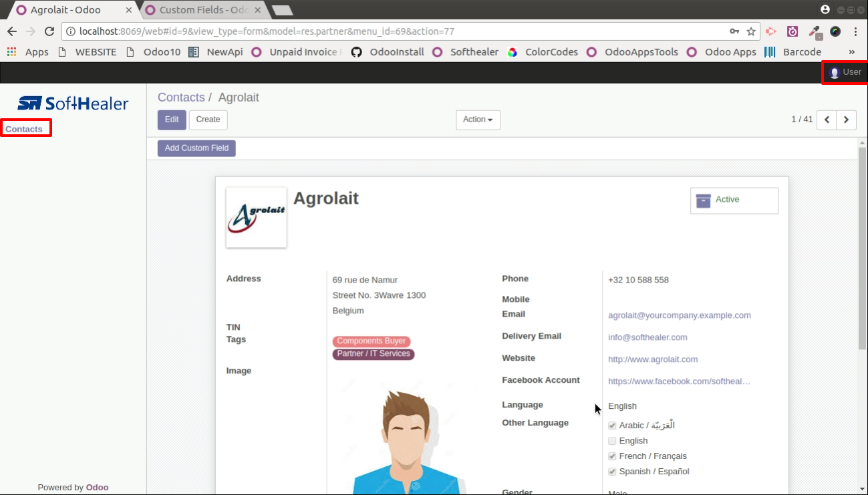Click the SoftHealer logo
Screen dimensions: 868x495
73,103
